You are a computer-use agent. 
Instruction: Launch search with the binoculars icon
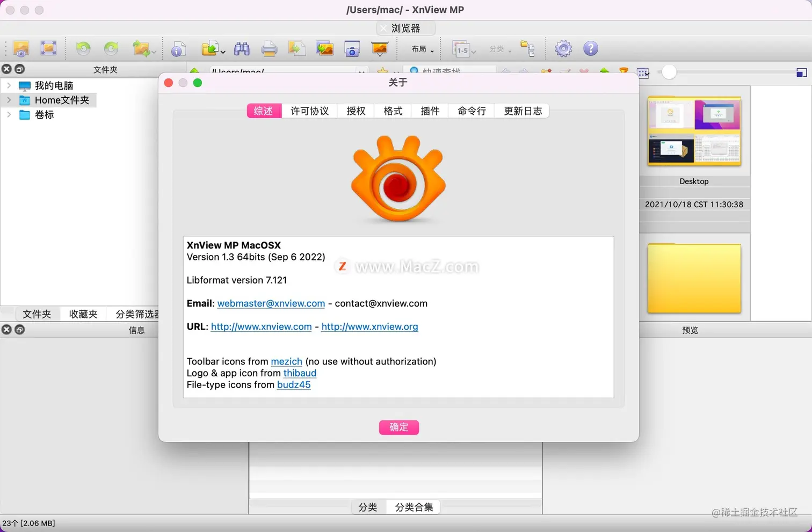[242, 49]
